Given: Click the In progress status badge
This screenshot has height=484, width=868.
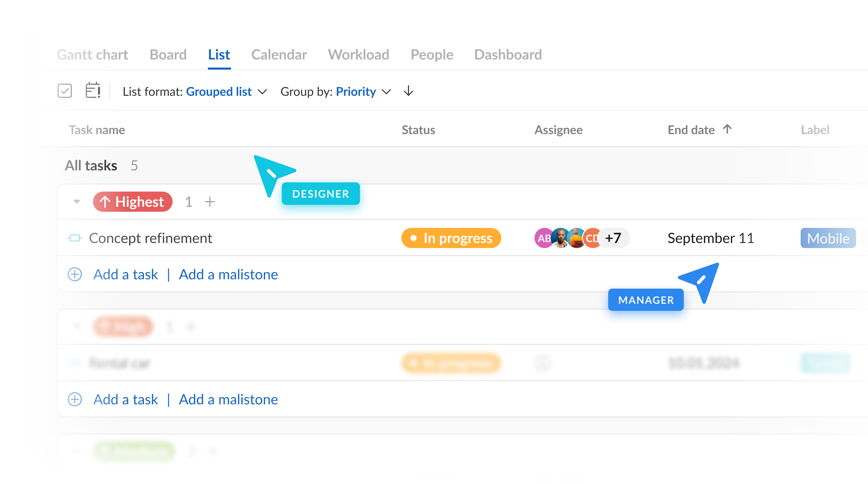Looking at the screenshot, I should pyautogui.click(x=451, y=238).
